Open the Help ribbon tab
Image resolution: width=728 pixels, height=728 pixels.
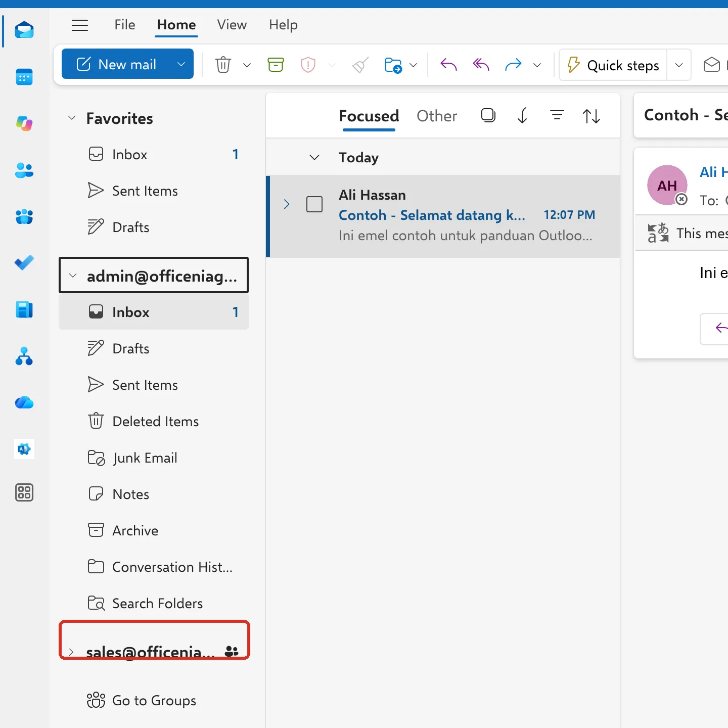[x=283, y=25]
